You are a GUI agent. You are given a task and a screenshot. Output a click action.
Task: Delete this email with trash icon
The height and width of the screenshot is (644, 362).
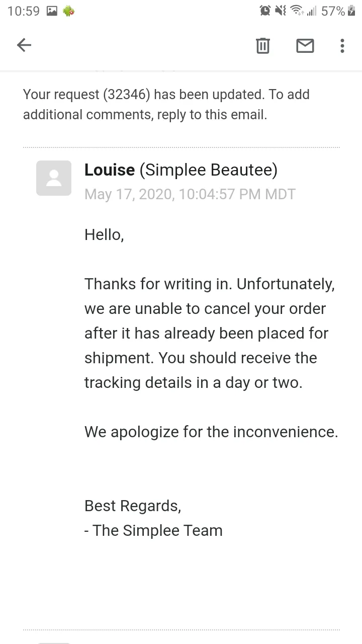(x=262, y=46)
